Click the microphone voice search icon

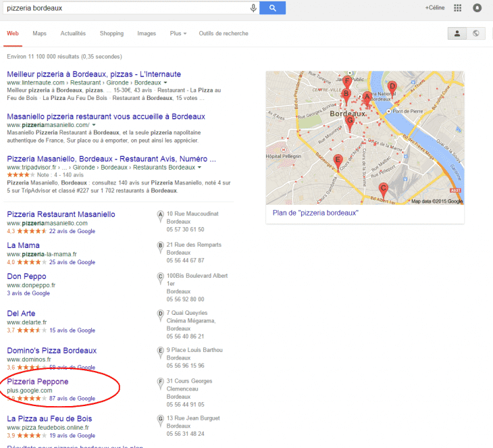click(x=253, y=8)
